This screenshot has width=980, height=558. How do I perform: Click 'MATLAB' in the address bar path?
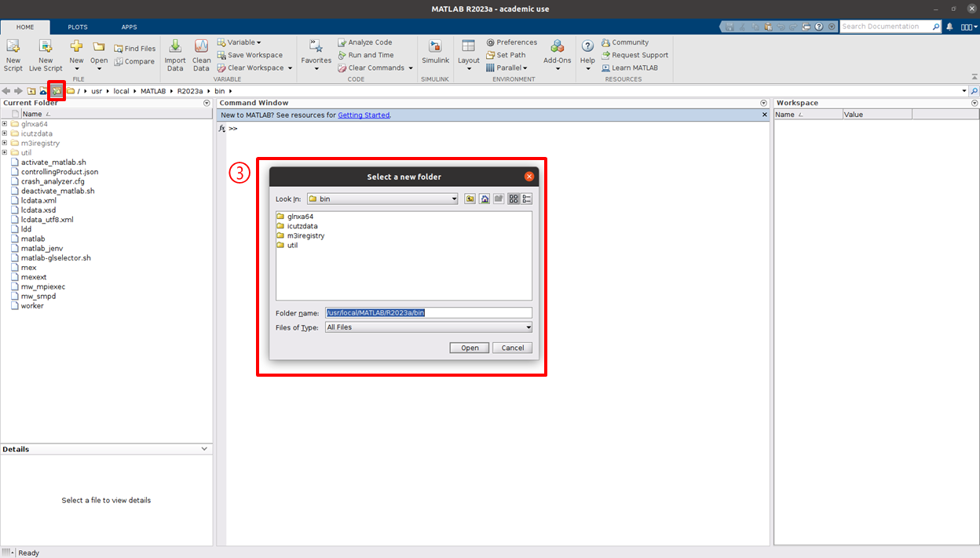pyautogui.click(x=152, y=91)
